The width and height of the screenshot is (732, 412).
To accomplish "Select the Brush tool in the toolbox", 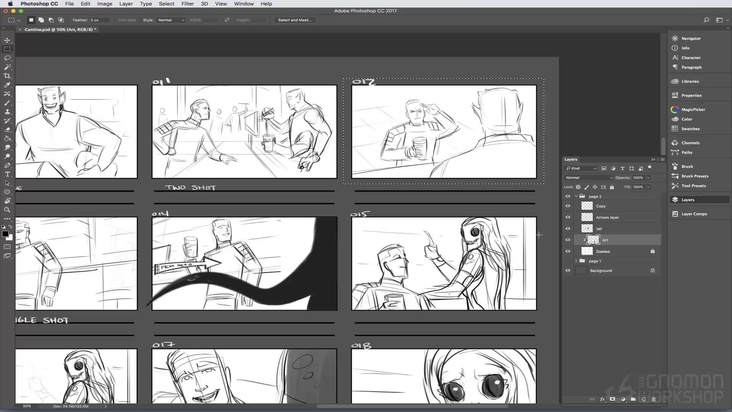I will click(x=7, y=103).
